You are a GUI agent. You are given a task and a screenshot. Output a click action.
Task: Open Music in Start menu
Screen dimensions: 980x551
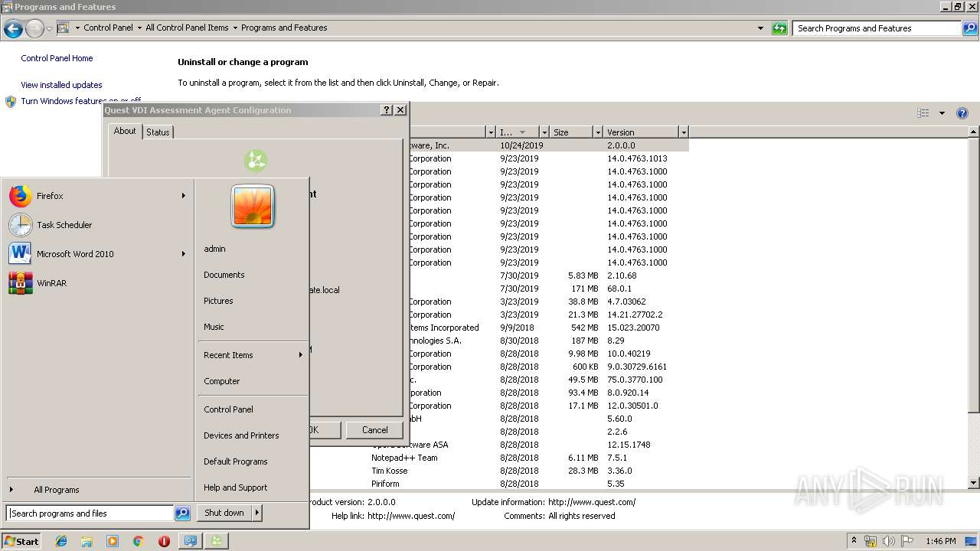214,327
